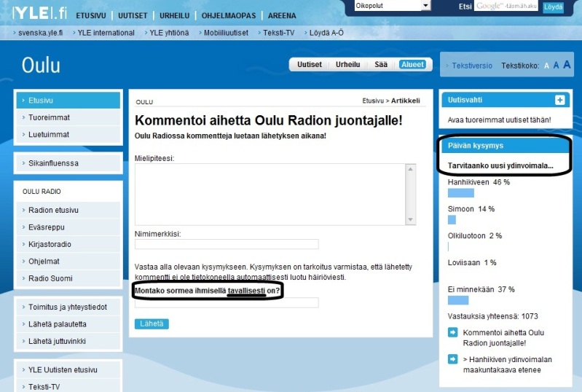Select medium text size A
582x392 pixels.
point(556,66)
